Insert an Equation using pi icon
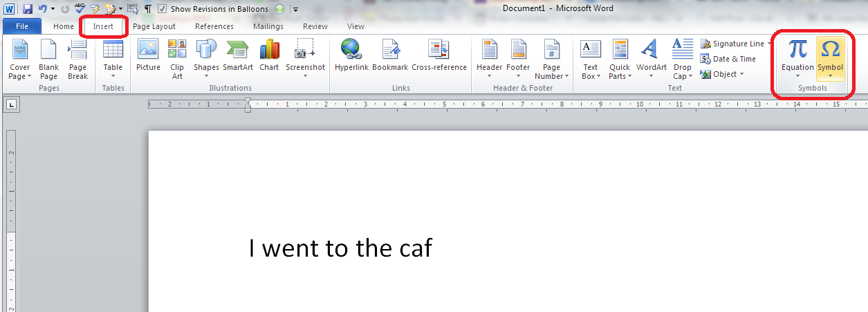The width and height of the screenshot is (868, 312). (797, 51)
